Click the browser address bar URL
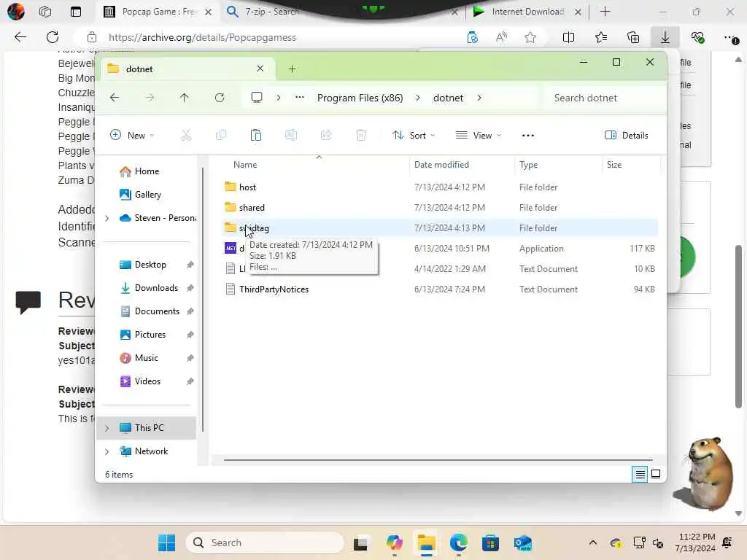 tap(202, 37)
